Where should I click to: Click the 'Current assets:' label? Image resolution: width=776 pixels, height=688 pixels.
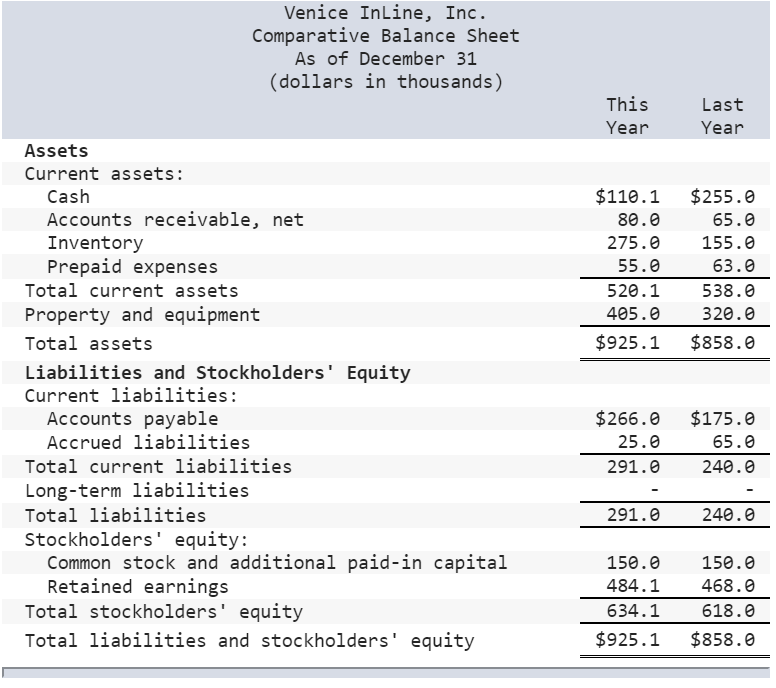pos(104,174)
